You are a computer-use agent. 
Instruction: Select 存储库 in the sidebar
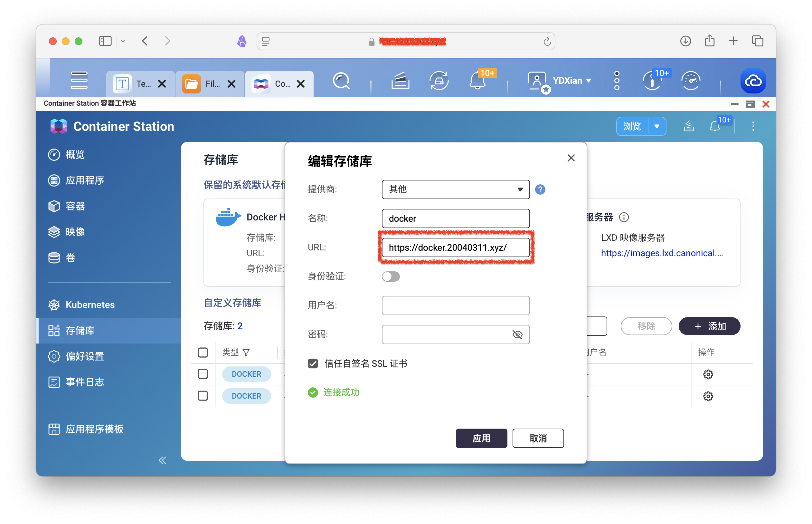(x=109, y=330)
